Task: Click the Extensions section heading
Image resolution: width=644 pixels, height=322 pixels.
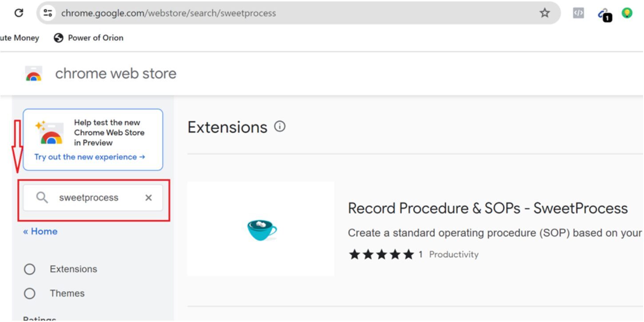Action: (x=227, y=127)
